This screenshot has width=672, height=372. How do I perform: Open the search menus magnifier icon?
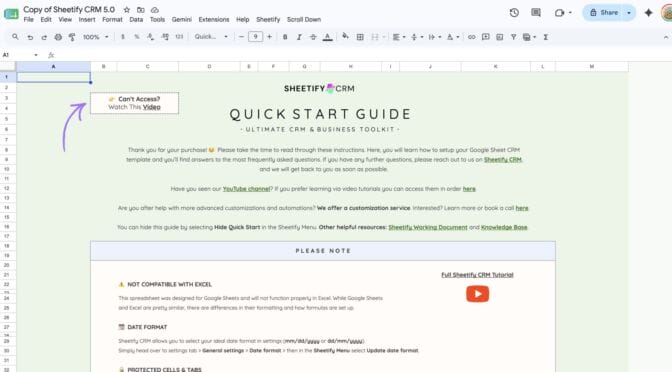pos(15,37)
